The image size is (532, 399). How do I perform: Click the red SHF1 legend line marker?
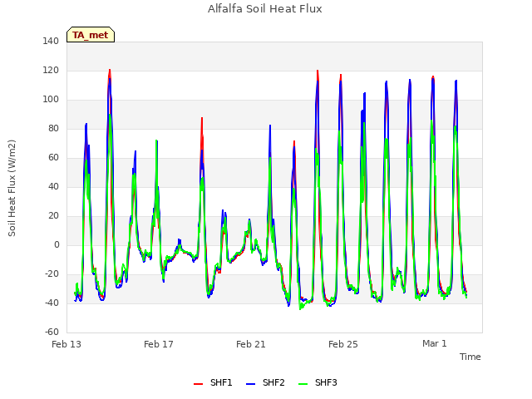point(198,384)
